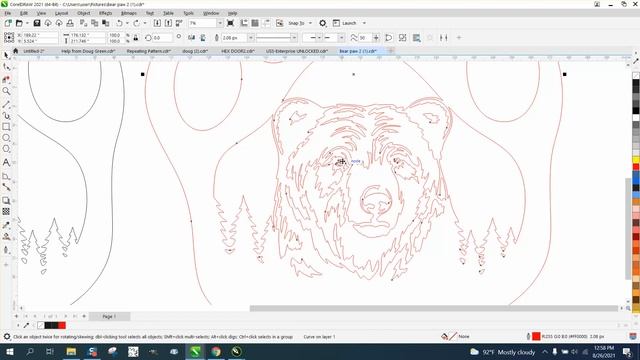The image size is (640, 360).
Task: Click the Export icon in the toolbar
Action: point(168,23)
